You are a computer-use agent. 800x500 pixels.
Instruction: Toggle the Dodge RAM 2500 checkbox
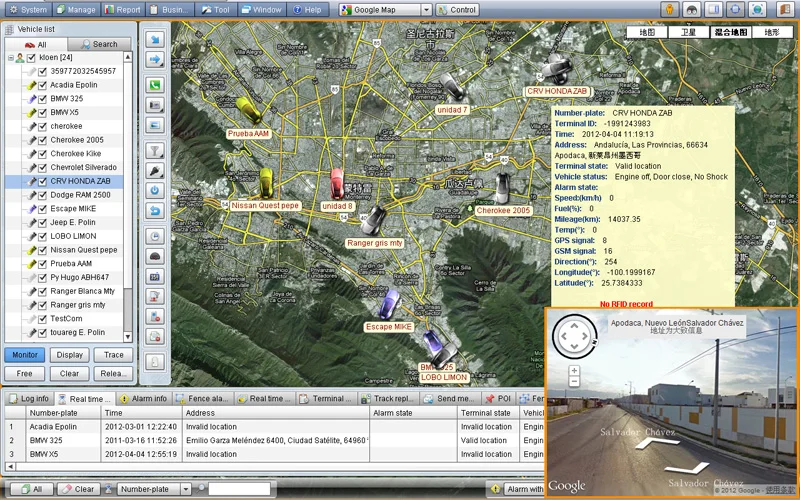click(x=42, y=195)
